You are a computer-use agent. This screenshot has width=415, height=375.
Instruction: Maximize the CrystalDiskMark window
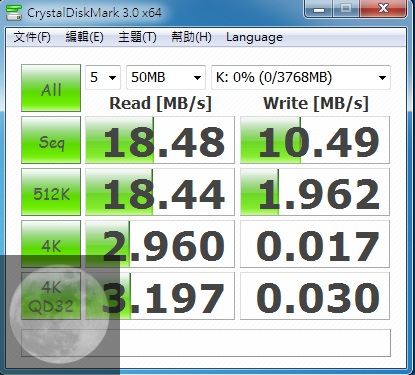tap(346, 9)
